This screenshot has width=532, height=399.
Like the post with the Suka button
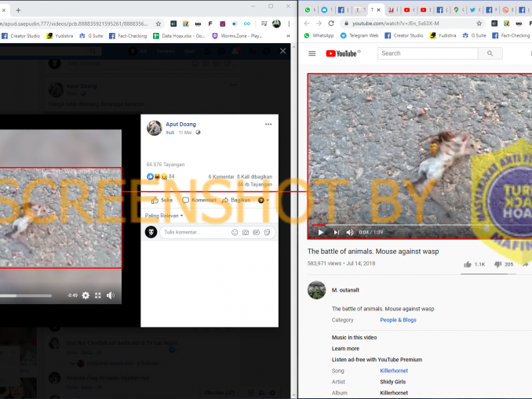[162, 200]
